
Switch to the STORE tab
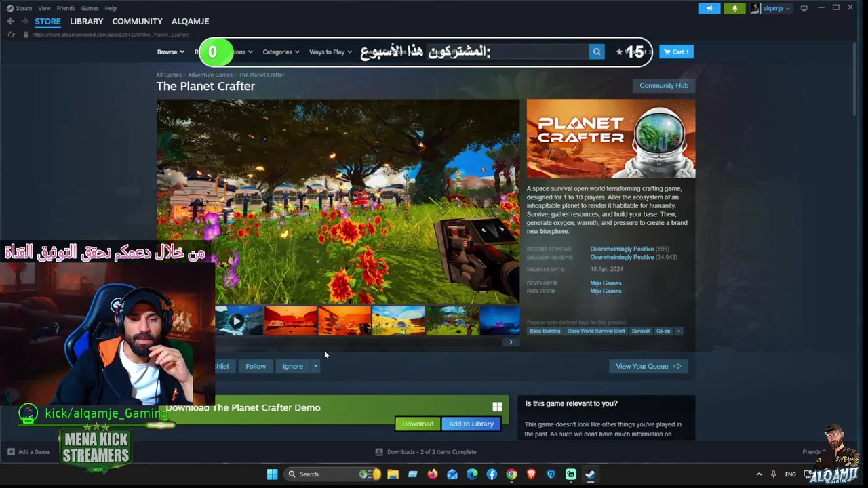47,22
